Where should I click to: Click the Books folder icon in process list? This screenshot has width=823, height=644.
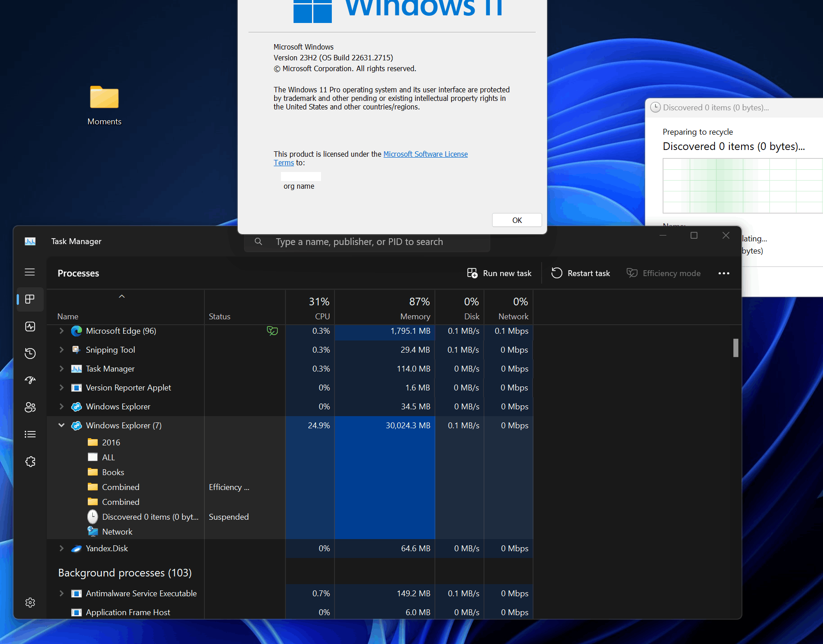[93, 472]
